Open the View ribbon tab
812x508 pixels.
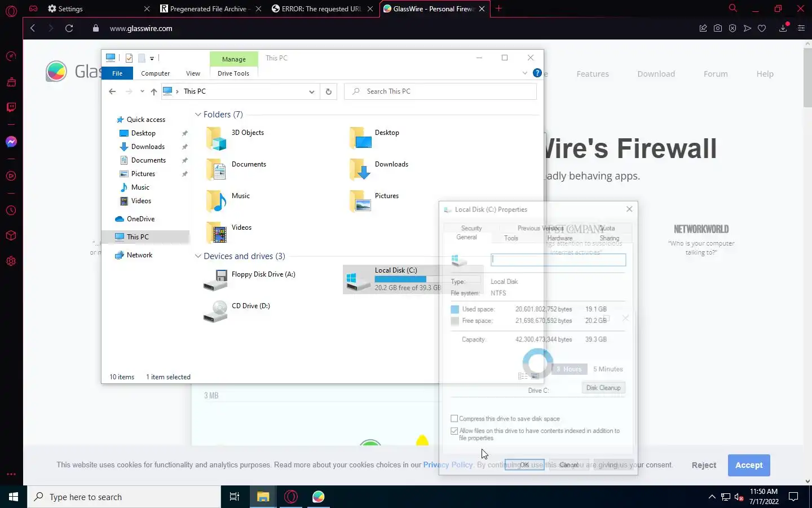193,73
